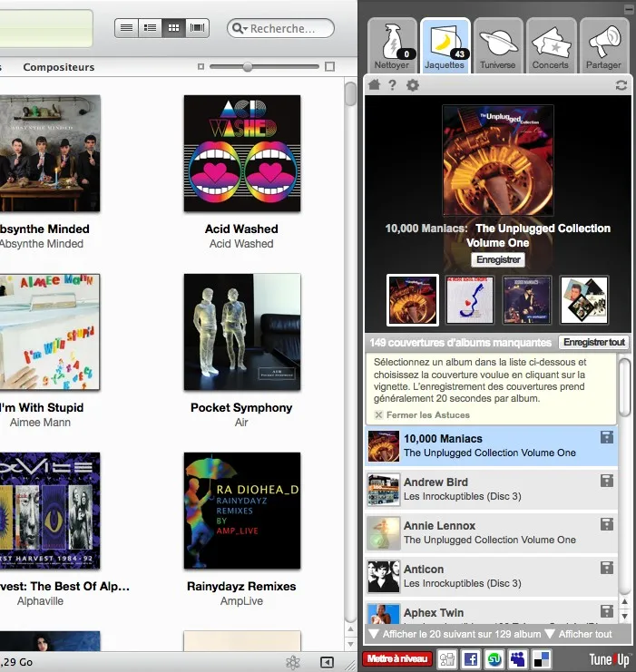The height and width of the screenshot is (672, 636).
Task: Open Nettoyer tab in TuneUp
Action: [392, 45]
